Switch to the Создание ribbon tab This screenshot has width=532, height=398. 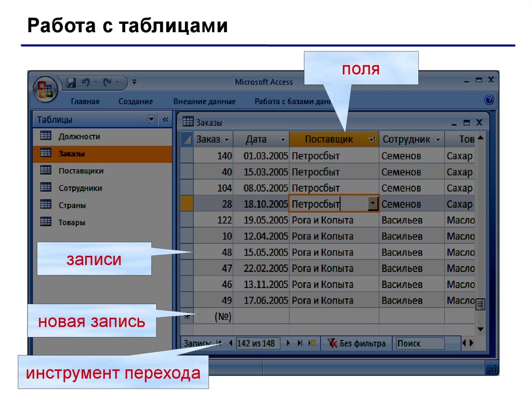point(136,101)
